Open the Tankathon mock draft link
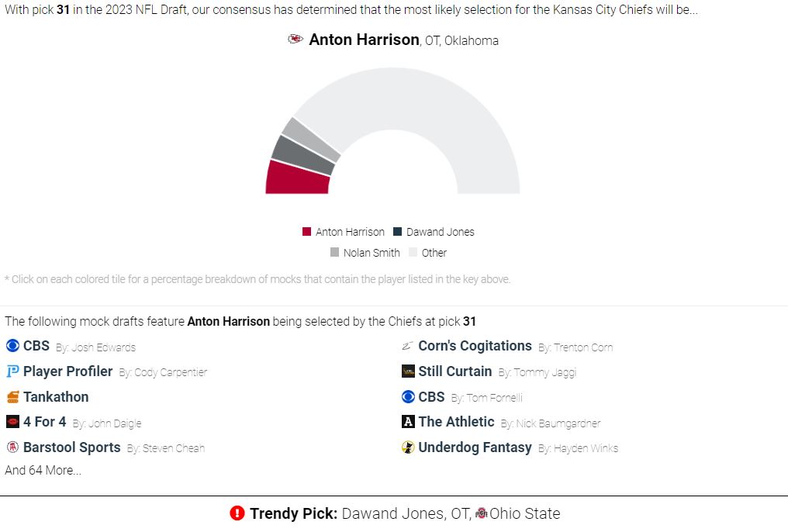This screenshot has height=532, width=788. point(56,397)
